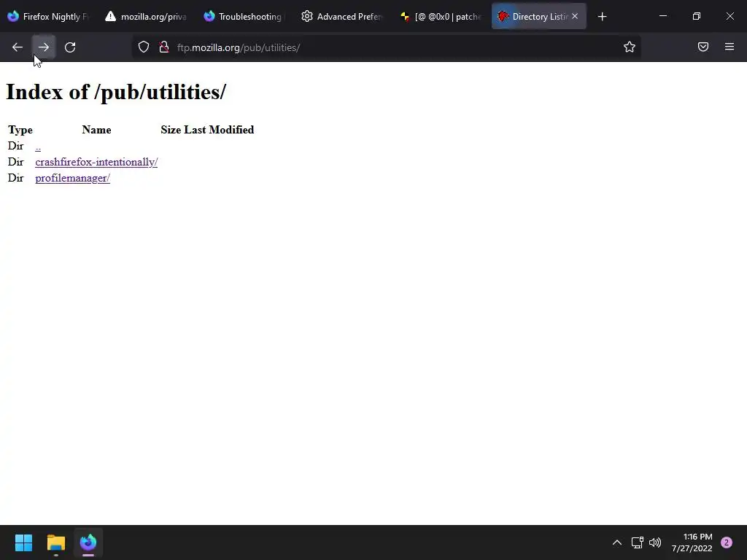Open the tracking protection shield panel
The image size is (747, 560).
pos(144,47)
